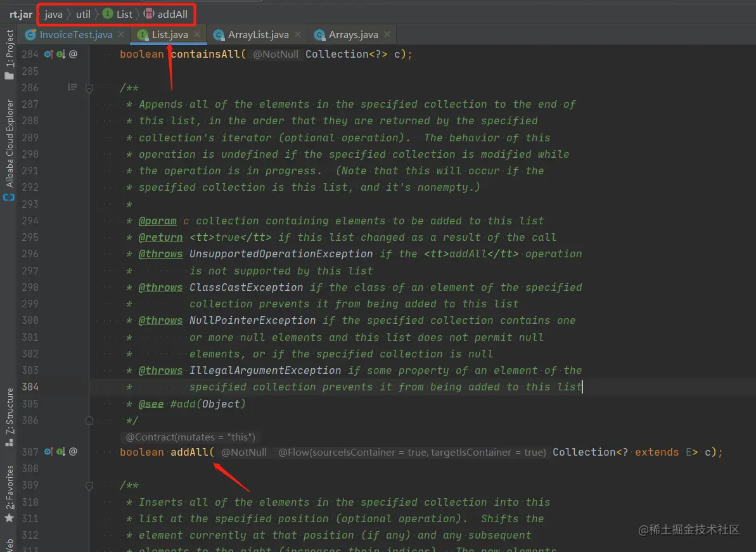Viewport: 756px width, 552px height.
Task: Click UnsupportedOperationException text on line 296
Action: pyautogui.click(x=281, y=254)
